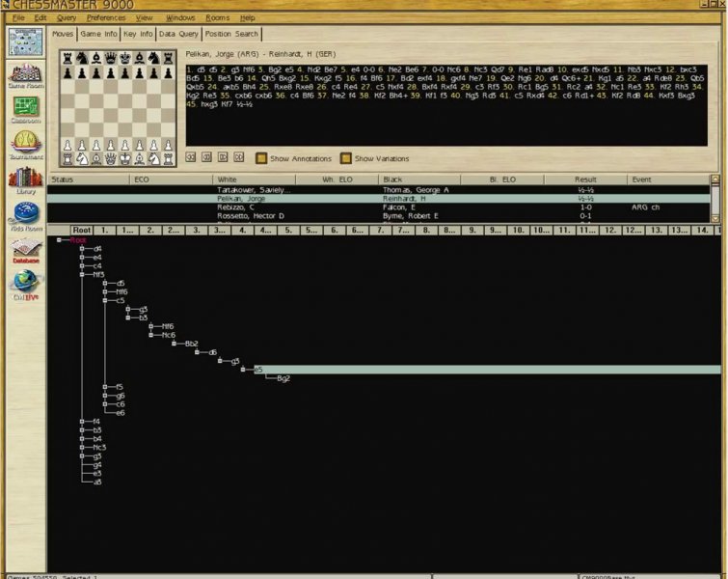The image size is (728, 579).
Task: Open the Rooms menu
Action: tap(217, 17)
